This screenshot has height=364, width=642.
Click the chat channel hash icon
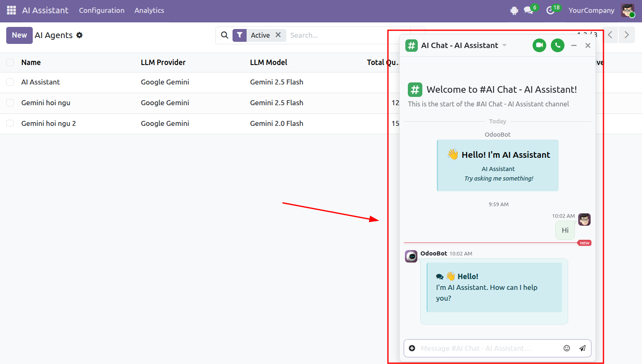click(x=411, y=46)
